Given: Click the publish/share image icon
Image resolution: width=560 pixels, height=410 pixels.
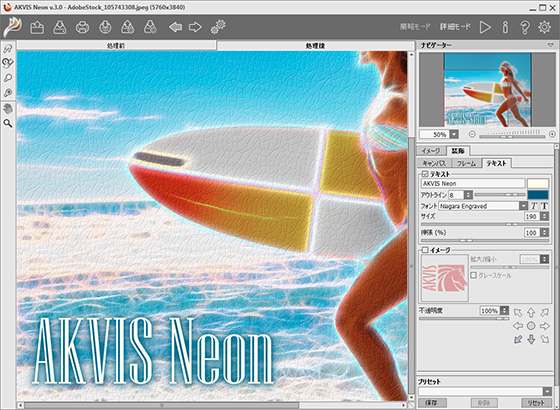Looking at the screenshot, I should click(105, 27).
